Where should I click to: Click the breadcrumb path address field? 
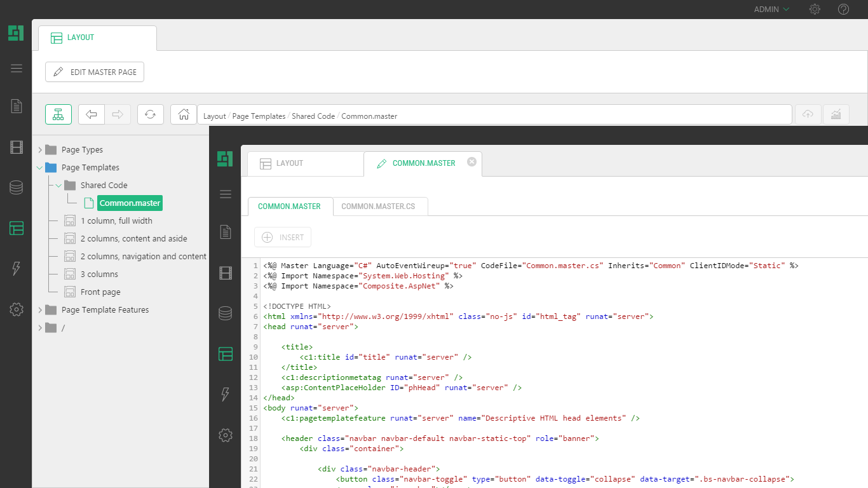pyautogui.click(x=496, y=116)
